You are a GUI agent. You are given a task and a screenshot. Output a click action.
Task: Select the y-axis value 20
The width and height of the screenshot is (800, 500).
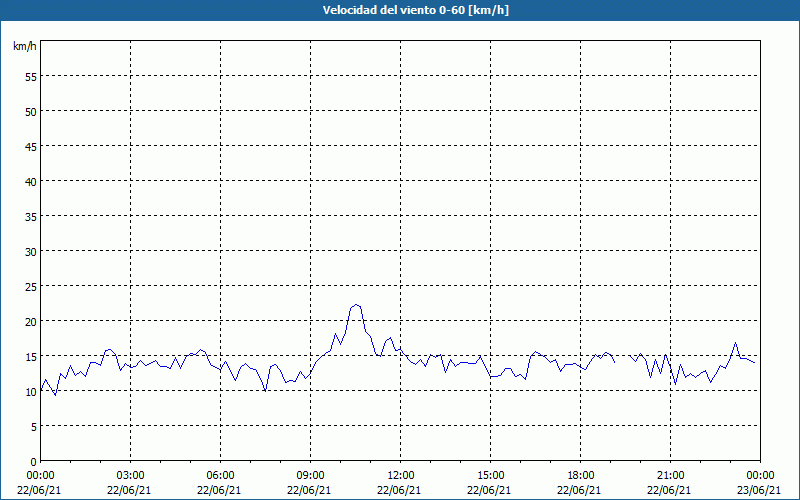[x=31, y=321]
